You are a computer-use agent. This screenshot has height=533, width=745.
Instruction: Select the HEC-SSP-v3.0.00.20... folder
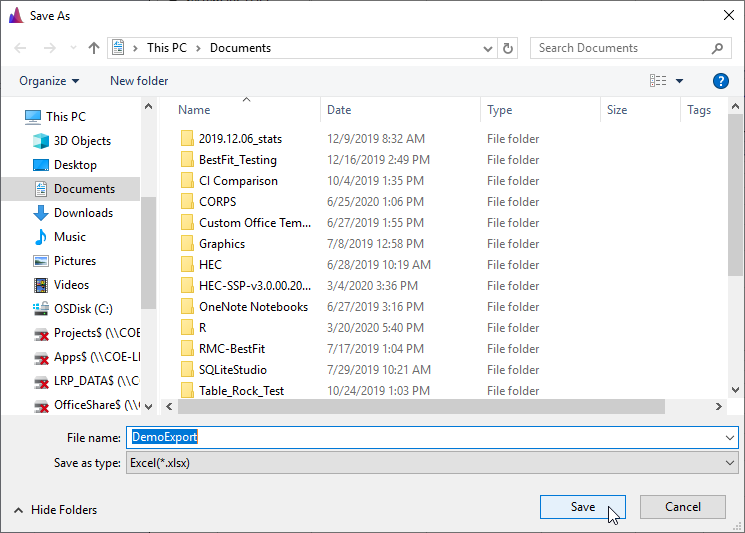click(x=246, y=286)
